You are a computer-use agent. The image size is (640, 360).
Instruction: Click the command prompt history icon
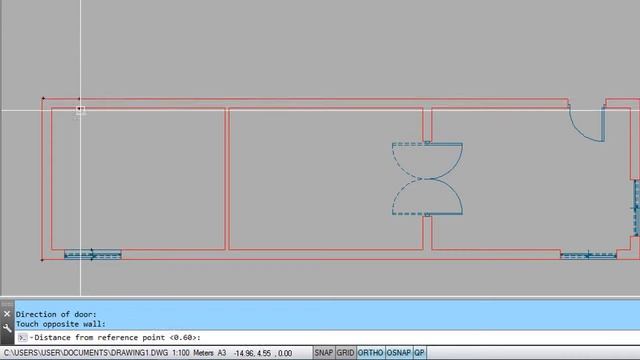click(x=22, y=338)
